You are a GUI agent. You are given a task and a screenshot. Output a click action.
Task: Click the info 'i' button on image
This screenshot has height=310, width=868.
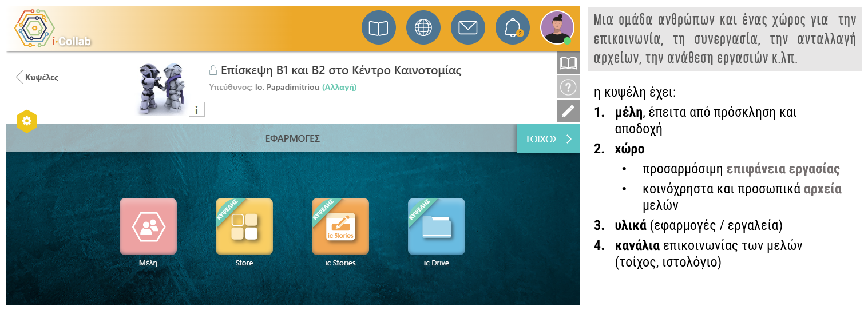[x=197, y=110]
